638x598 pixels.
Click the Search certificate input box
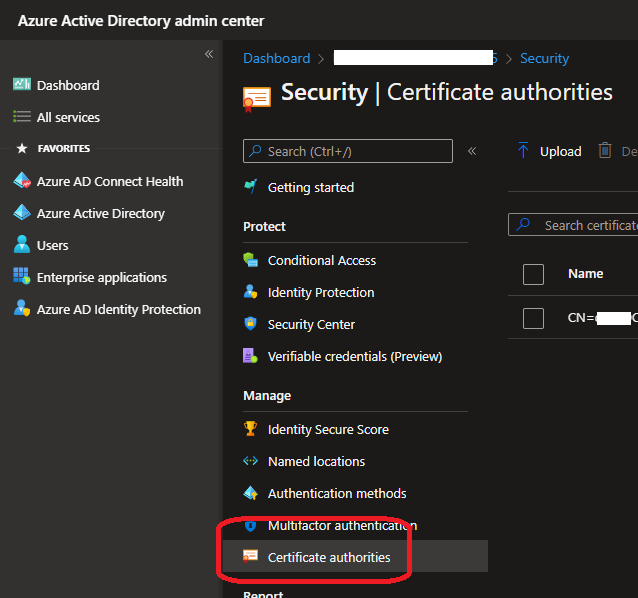(585, 225)
